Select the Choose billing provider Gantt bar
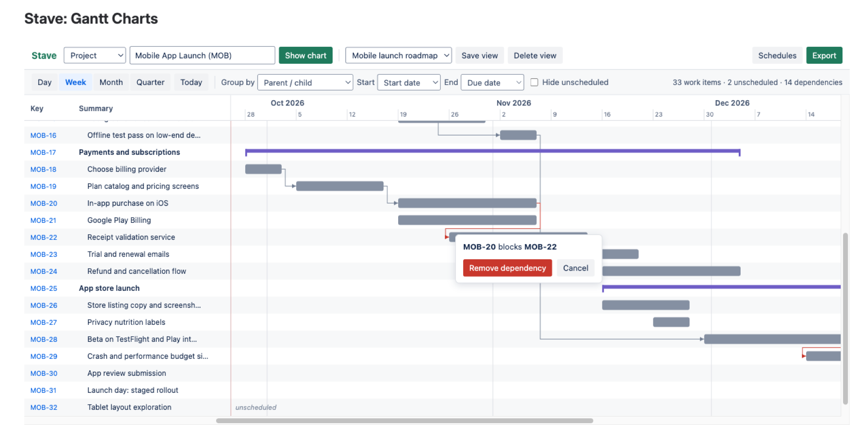 [263, 169]
